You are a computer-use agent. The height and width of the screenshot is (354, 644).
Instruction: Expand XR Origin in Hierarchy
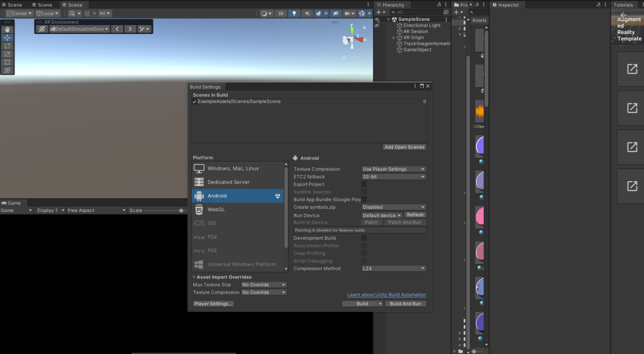(394, 38)
